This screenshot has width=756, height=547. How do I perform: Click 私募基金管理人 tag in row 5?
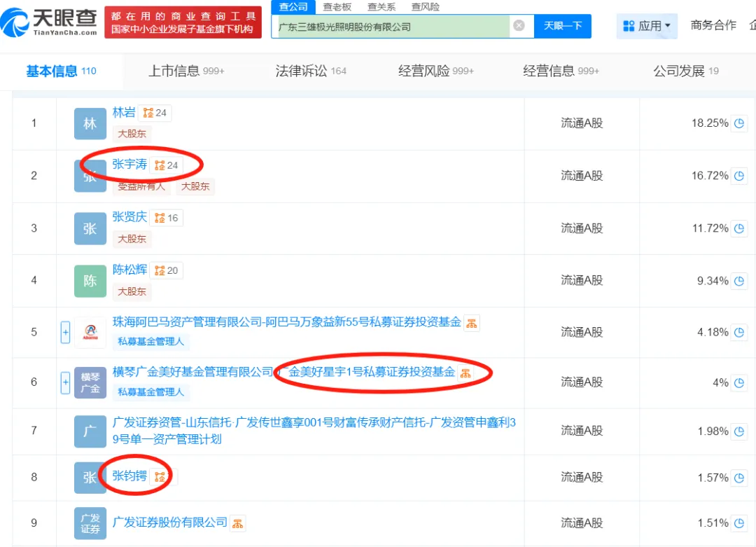click(151, 342)
